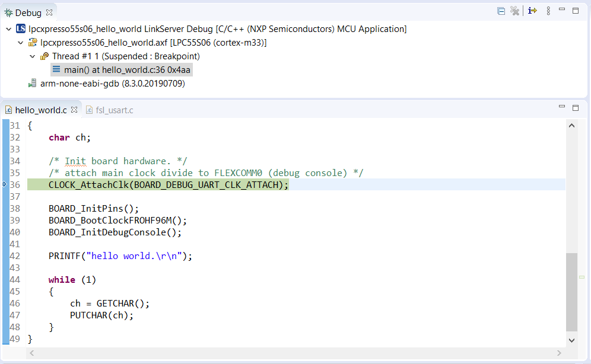591x364 pixels.
Task: Click the Thread #1 icon
Action: [45, 56]
